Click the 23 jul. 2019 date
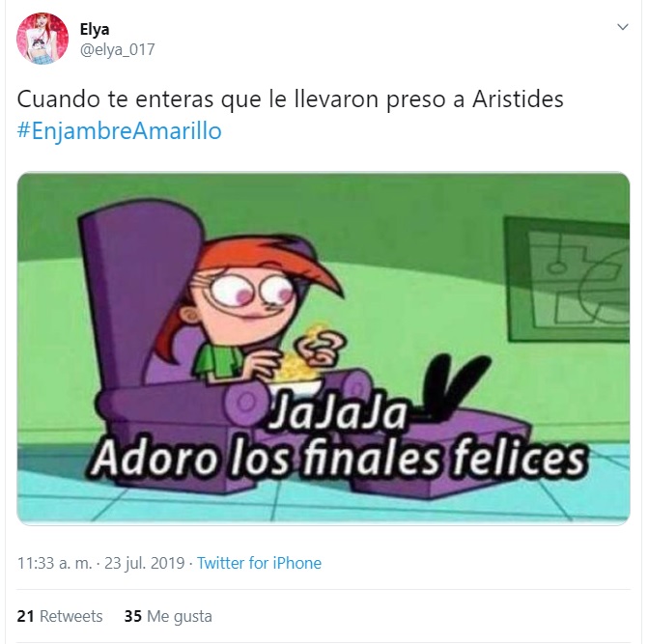 (144, 563)
